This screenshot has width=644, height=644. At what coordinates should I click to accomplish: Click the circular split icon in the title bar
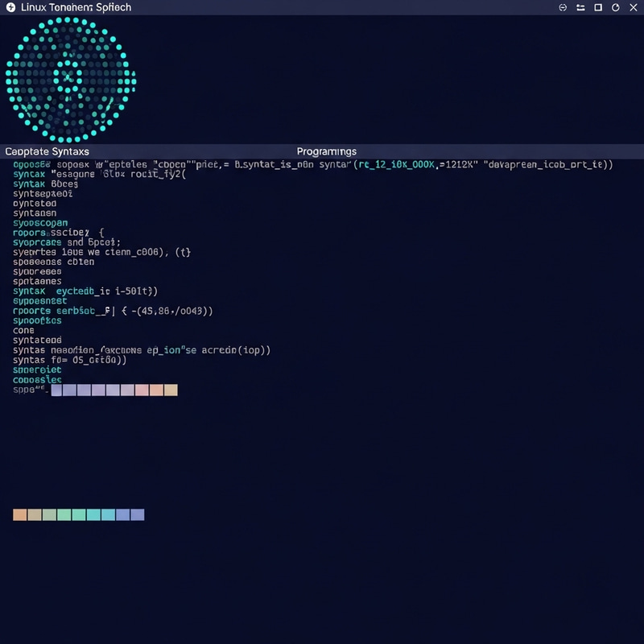click(x=563, y=7)
